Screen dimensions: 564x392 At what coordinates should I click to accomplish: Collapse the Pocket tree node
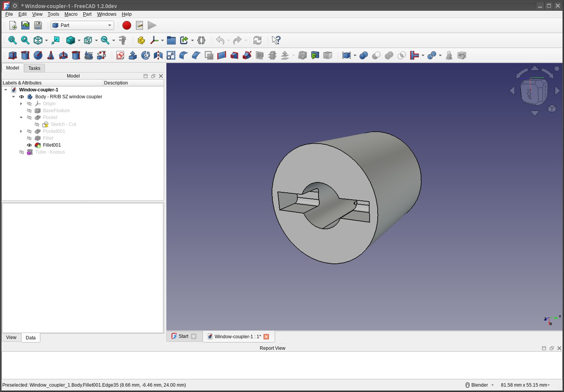pyautogui.click(x=21, y=117)
